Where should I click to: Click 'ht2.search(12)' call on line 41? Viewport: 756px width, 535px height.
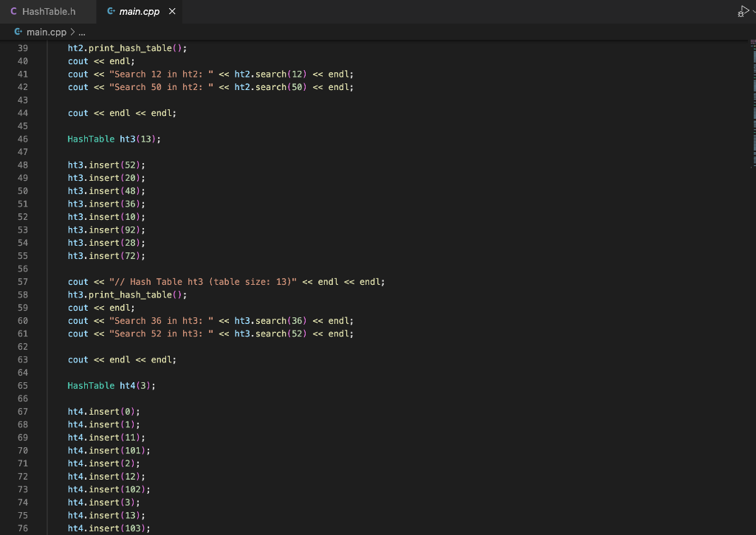pyautogui.click(x=270, y=75)
